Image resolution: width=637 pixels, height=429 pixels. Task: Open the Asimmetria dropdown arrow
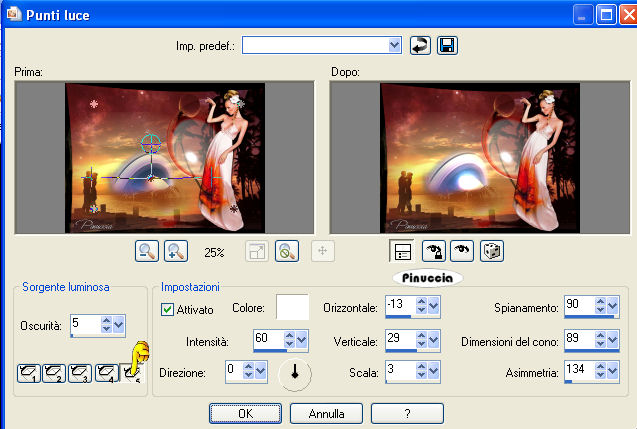(612, 370)
